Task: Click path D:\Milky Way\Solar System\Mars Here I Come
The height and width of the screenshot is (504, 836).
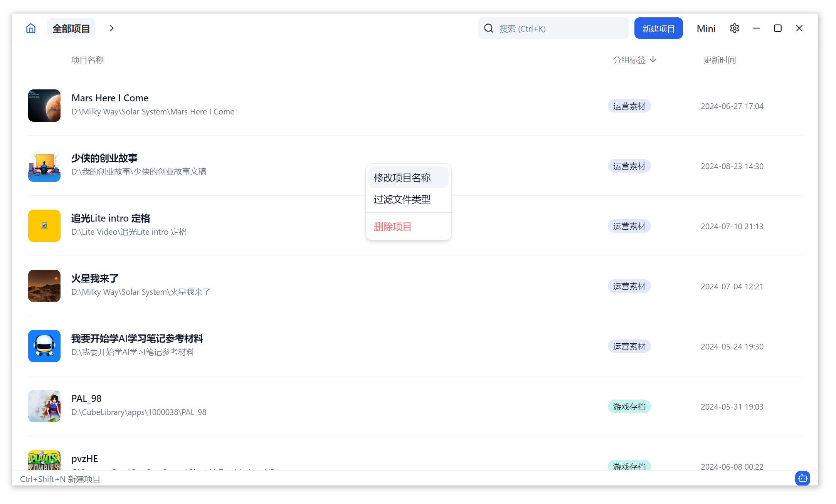Action: (x=153, y=112)
